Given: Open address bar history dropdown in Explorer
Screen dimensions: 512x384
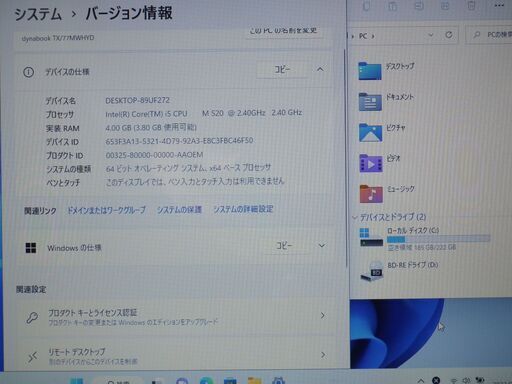Looking at the screenshot, I should (x=431, y=35).
